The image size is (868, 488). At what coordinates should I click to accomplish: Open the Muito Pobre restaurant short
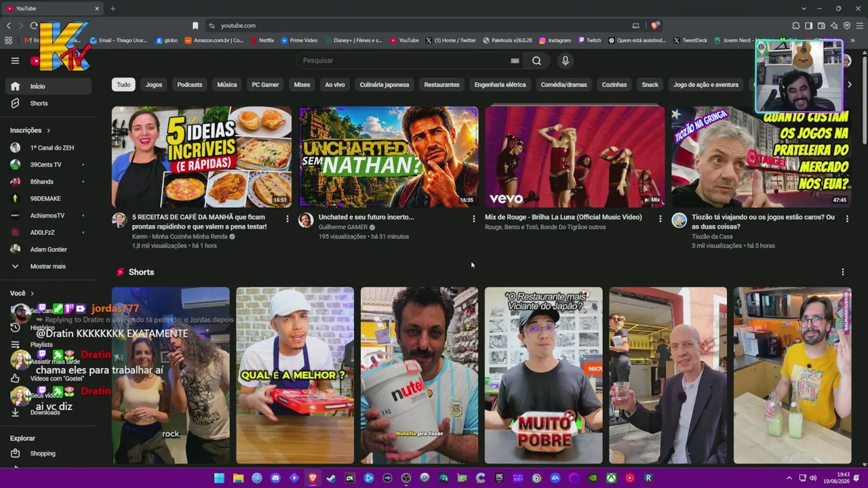543,375
